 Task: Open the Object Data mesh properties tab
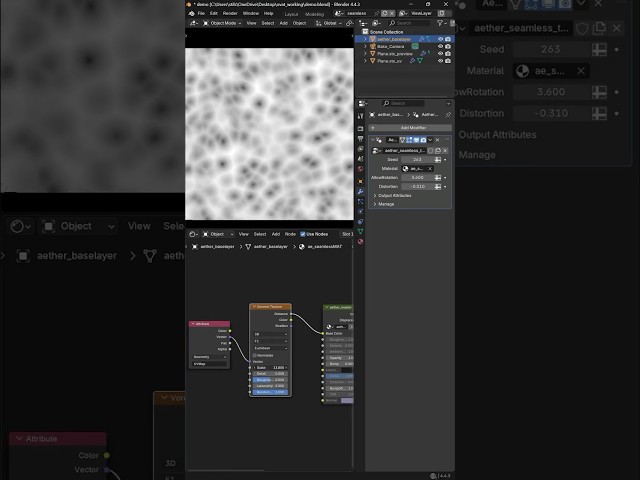(360, 231)
